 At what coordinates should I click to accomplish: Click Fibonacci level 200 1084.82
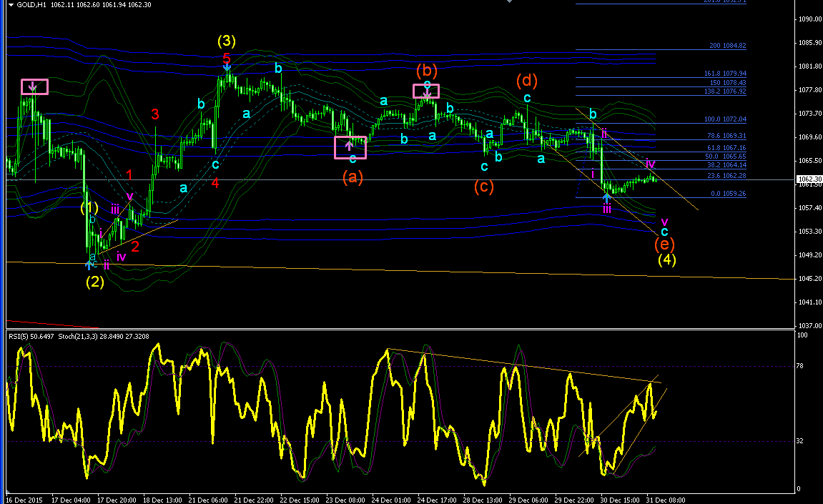coord(727,46)
